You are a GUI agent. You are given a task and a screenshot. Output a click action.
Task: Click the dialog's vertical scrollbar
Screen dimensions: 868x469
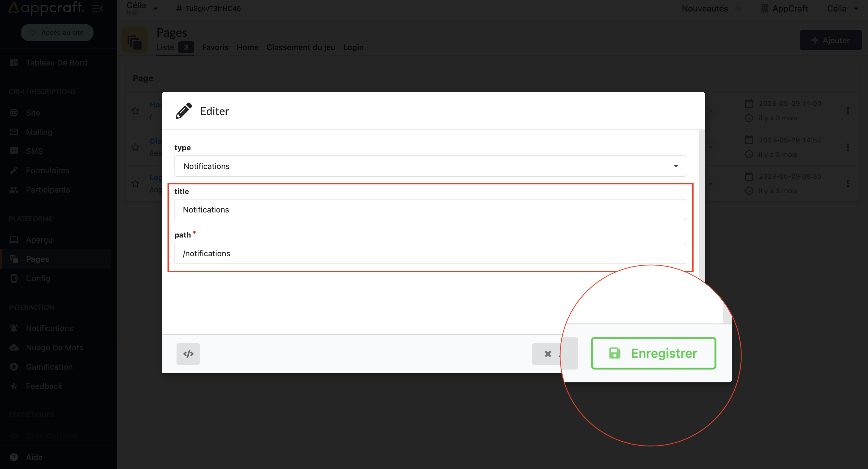pos(701,202)
